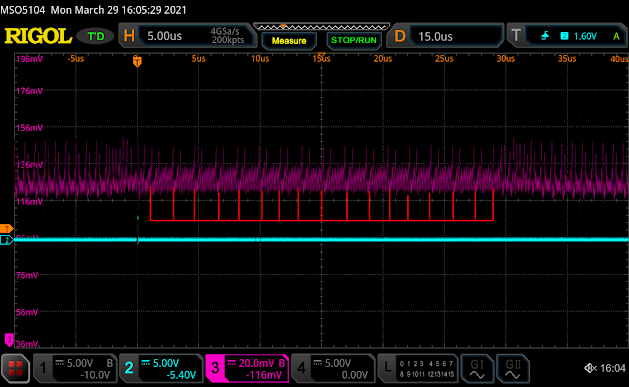
Task: Open the red function navigation grid icon
Action: click(16, 368)
